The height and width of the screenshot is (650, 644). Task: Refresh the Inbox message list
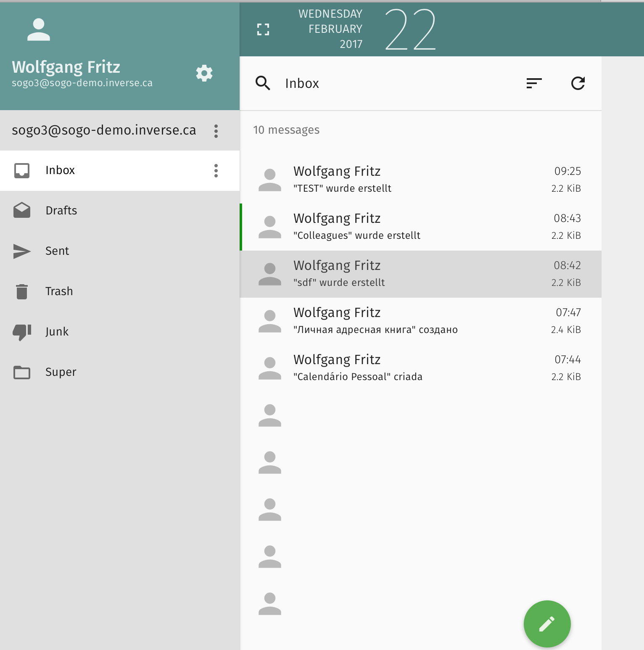tap(578, 83)
